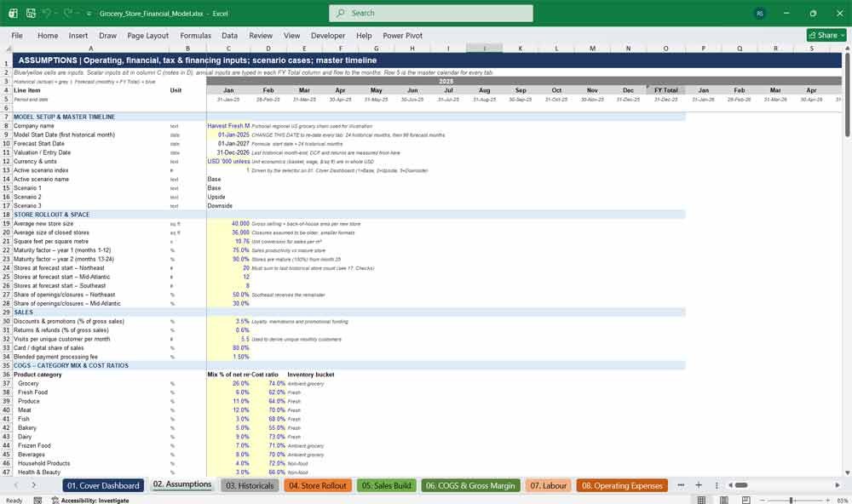Open the 03. Historicals sheet tab
Image resolution: width=852 pixels, height=504 pixels.
click(x=250, y=485)
